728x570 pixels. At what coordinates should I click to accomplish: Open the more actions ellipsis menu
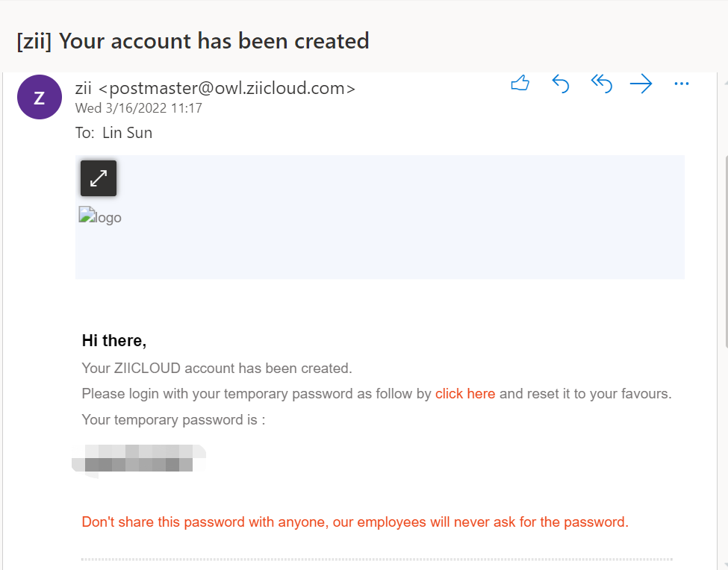(x=681, y=84)
